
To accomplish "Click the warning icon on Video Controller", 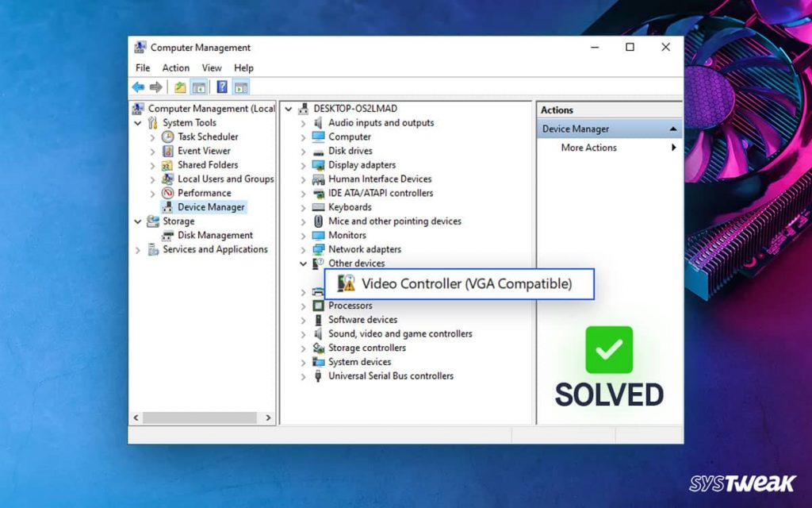I will 350,283.
